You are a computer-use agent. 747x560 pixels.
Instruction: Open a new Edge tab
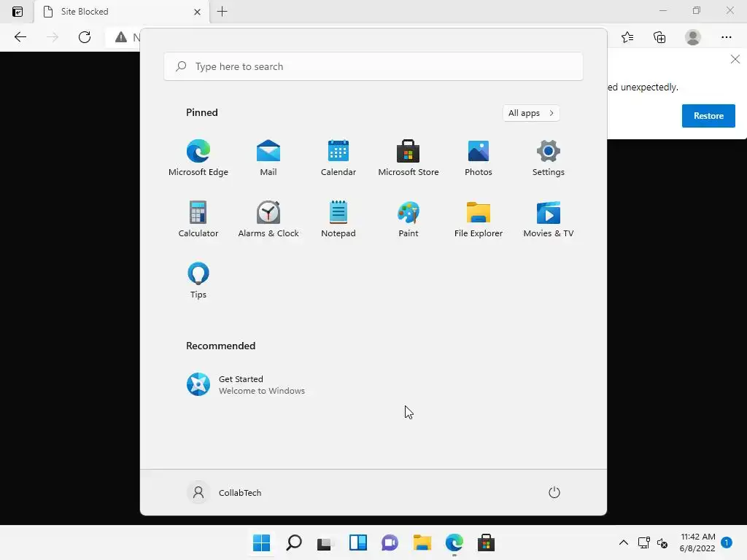point(222,12)
